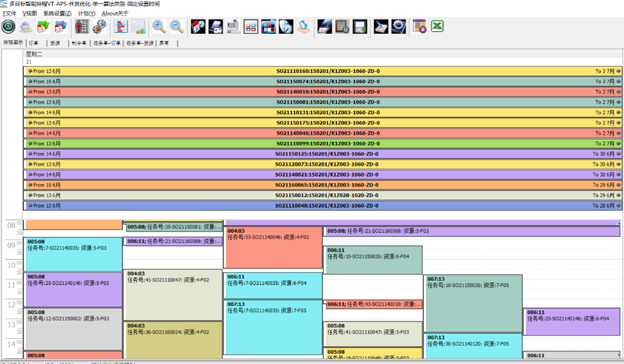Click the clipboard checklist toolbar icon
This screenshot has height=364, width=624.
[342, 26]
